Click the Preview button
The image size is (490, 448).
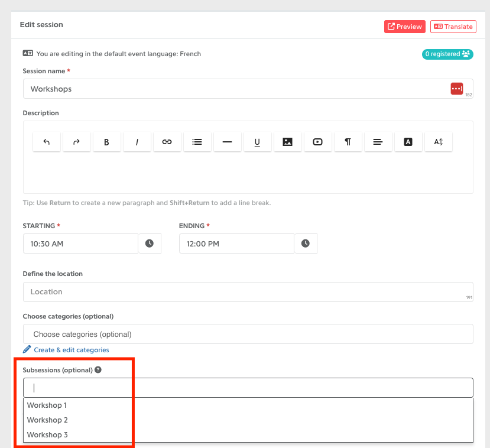405,27
